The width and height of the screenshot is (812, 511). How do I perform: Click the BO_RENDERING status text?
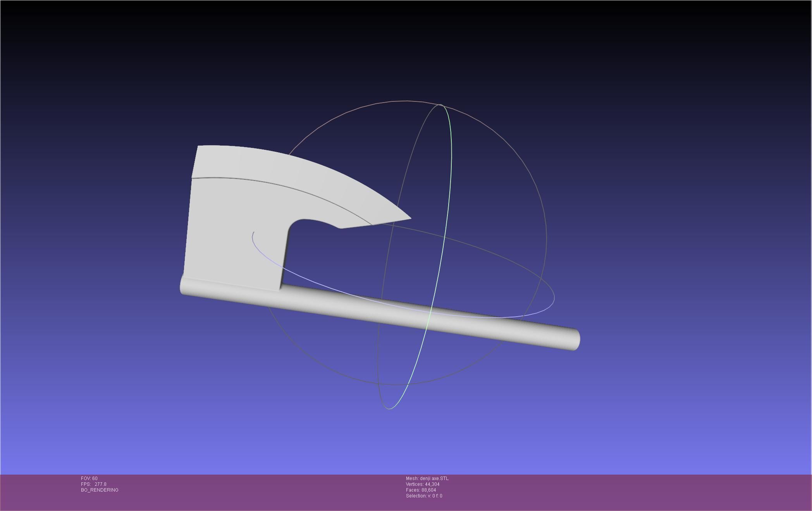(x=100, y=490)
